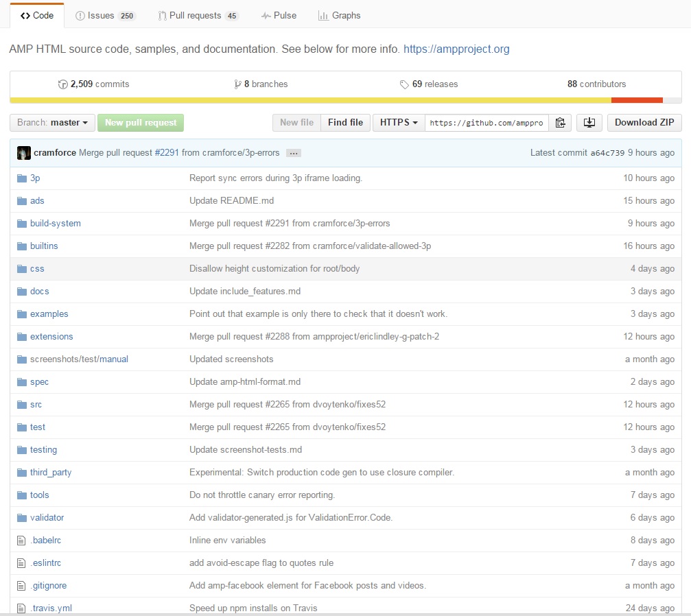Open the Pulse tab
The height and width of the screenshot is (616, 691).
click(279, 15)
